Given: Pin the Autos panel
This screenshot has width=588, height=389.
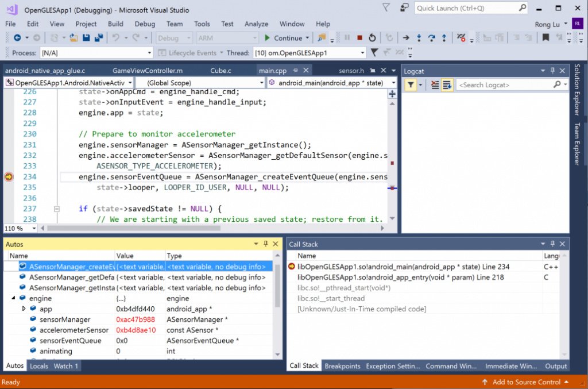Looking at the screenshot, I should [x=265, y=244].
